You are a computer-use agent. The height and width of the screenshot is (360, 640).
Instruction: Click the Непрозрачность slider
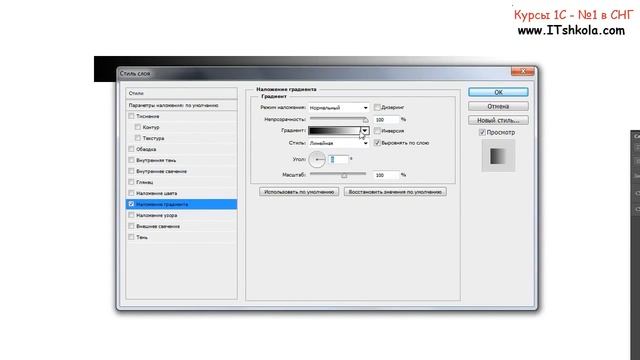(x=338, y=119)
